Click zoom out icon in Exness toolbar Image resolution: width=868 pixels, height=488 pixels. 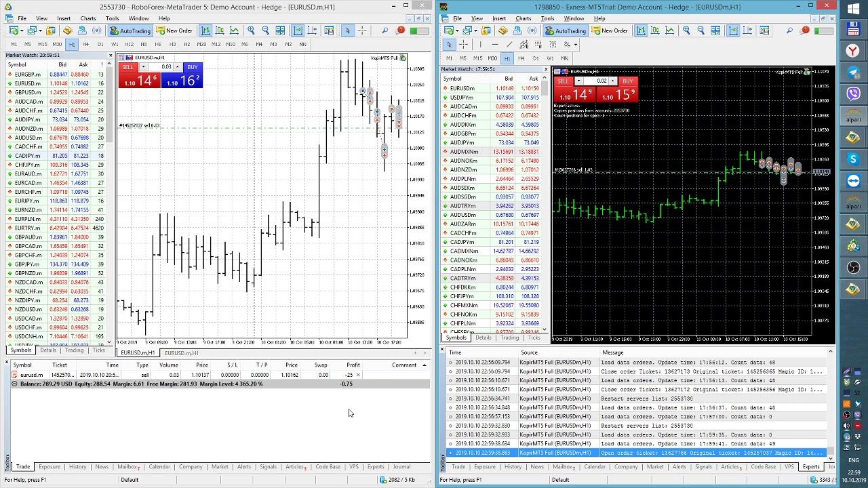tap(701, 30)
